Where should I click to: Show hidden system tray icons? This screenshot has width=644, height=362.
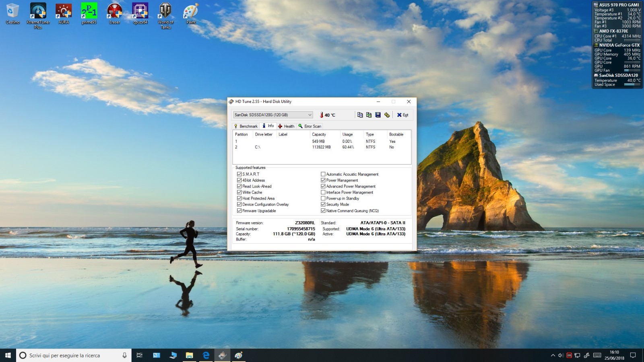click(x=553, y=355)
